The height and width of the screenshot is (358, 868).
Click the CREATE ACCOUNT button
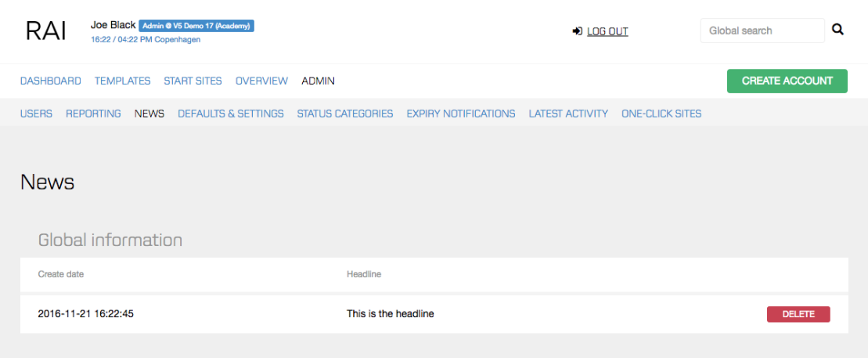coord(787,81)
